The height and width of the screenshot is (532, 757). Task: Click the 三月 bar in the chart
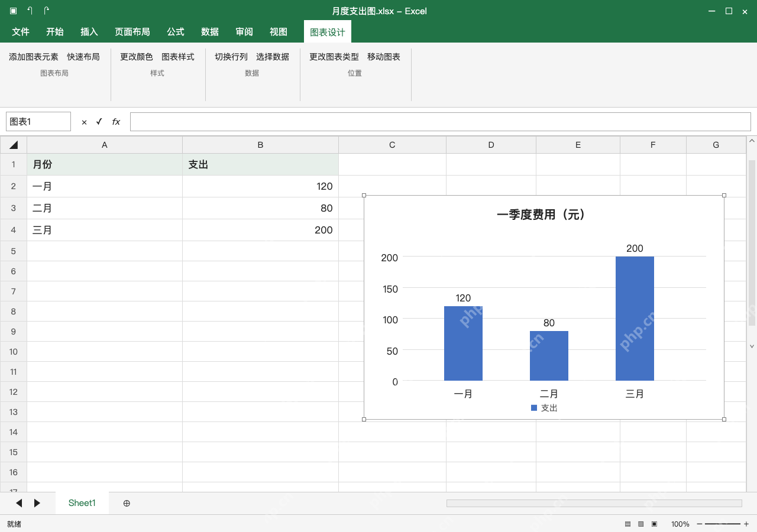point(635,319)
